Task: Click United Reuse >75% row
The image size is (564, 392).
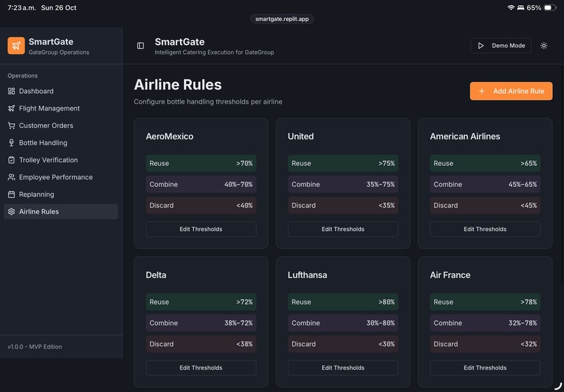Action: click(343, 163)
